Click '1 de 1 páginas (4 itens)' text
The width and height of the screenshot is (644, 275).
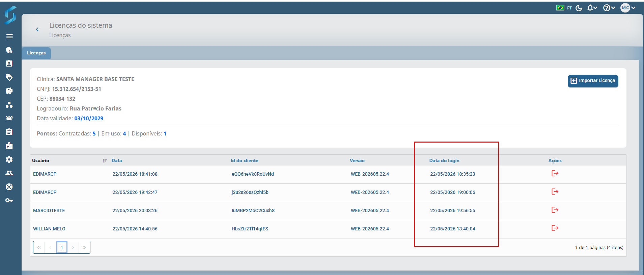pos(599,247)
